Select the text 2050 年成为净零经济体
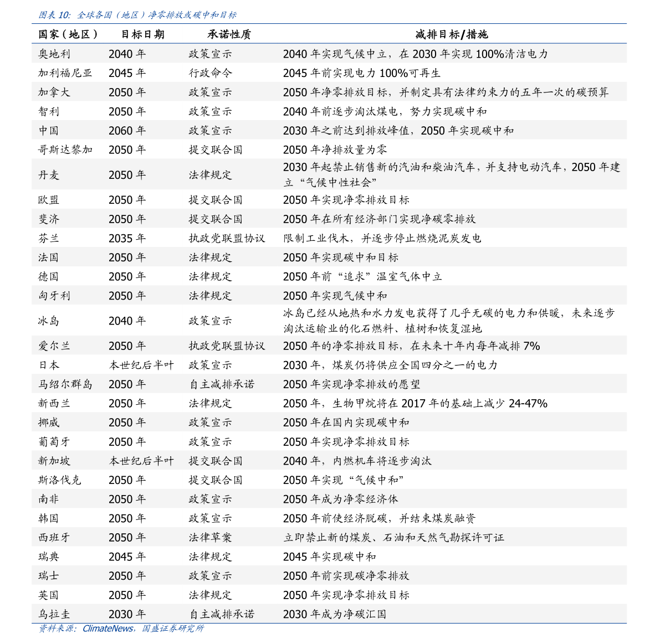660x644 pixels. tap(340, 499)
